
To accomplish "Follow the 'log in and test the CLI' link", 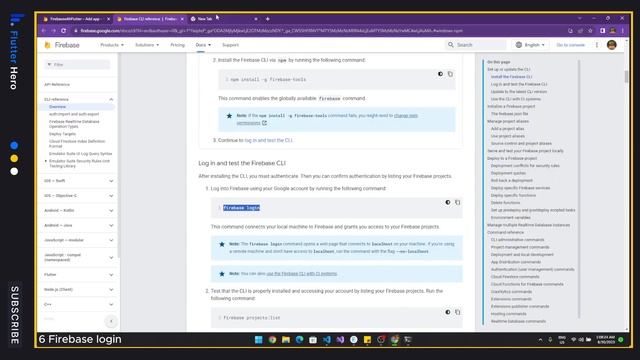I will (x=269, y=140).
